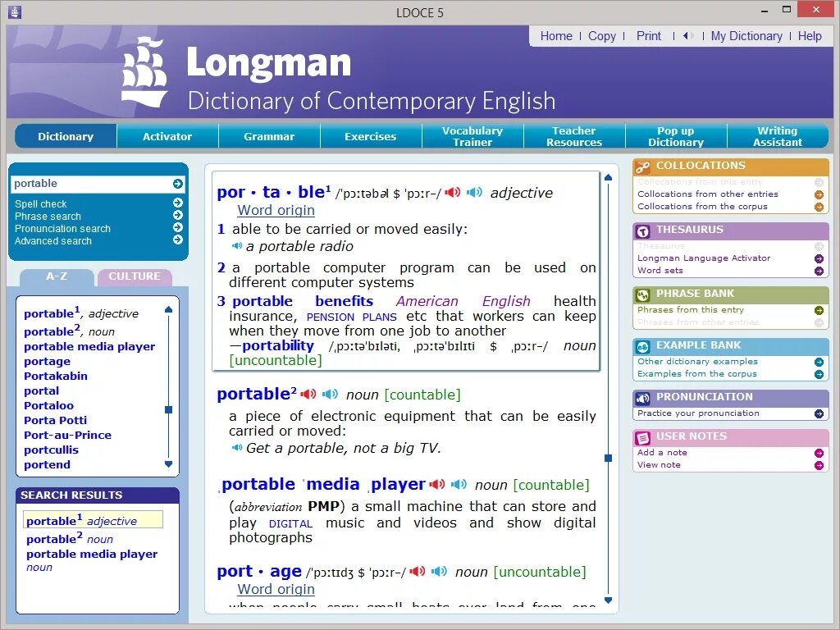Open the Vocabulary Trainer tab
This screenshot has height=630, width=840.
click(472, 136)
